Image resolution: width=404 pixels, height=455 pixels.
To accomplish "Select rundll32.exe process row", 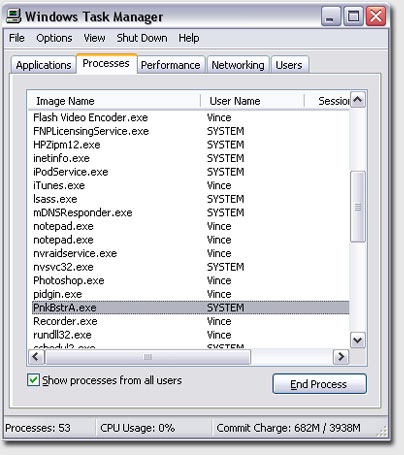I will [x=191, y=335].
